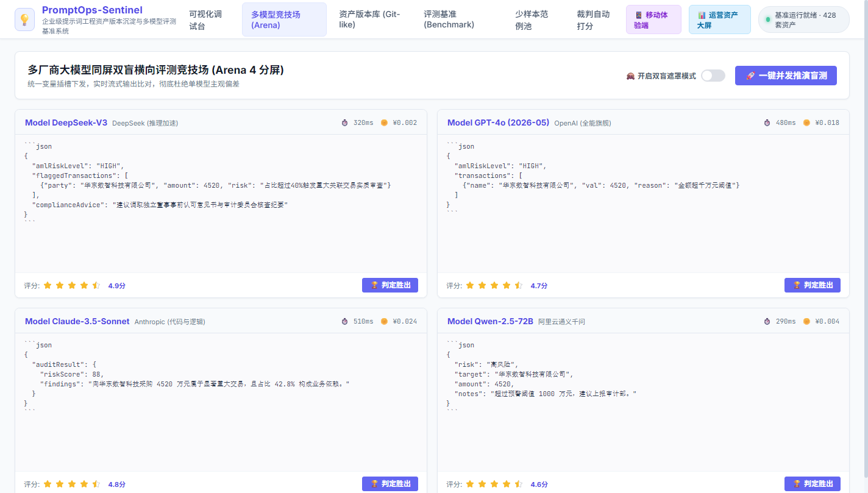Click the fifth star in Claude-3.5-Sonnet rating
This screenshot has width=868, height=493.
[x=96, y=484]
